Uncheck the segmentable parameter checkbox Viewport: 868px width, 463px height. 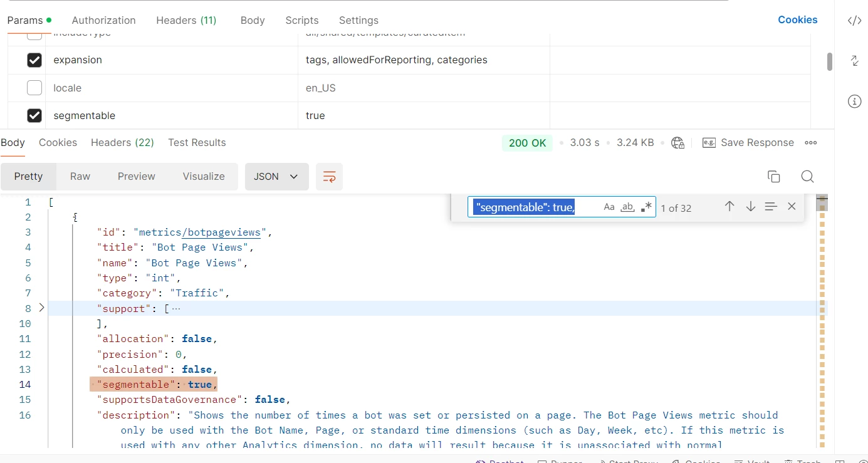coord(34,115)
